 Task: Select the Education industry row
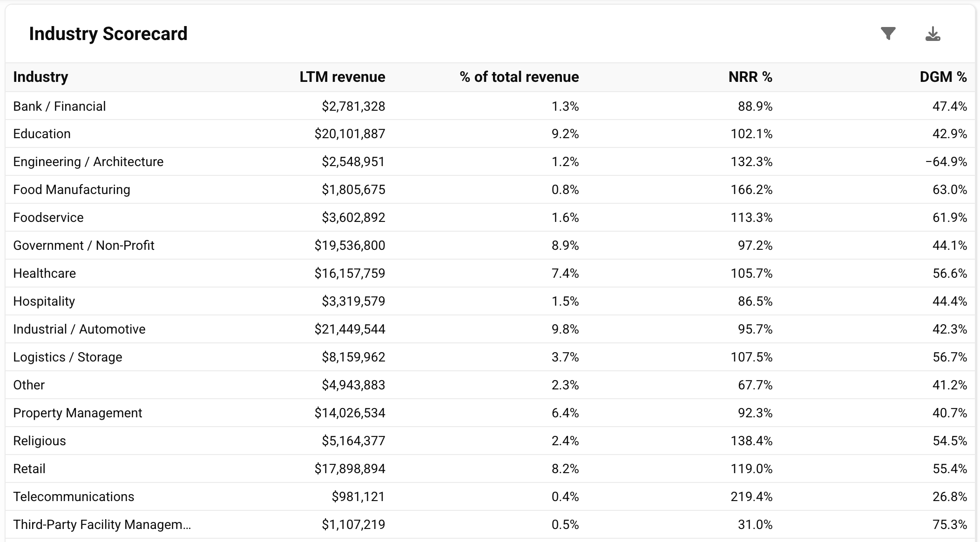42,134
